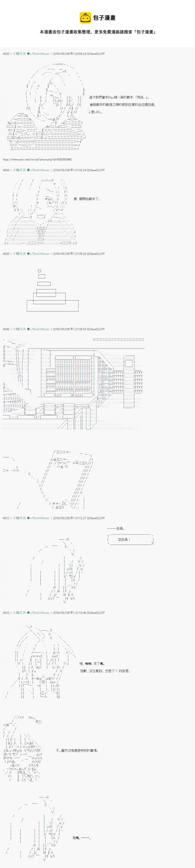The width and height of the screenshot is (195, 868).
Task: Click the dialogue 撒, 要開始劇本了。
Action: tap(87, 199)
